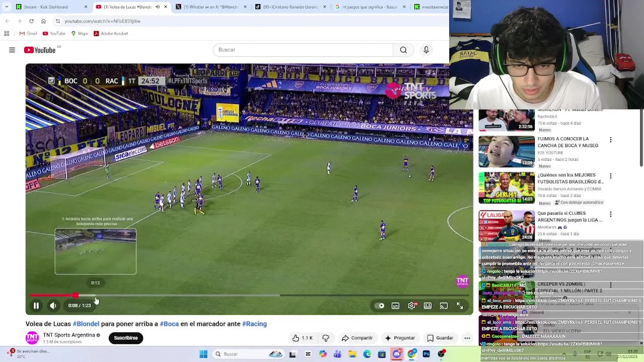Switch to the 'nt juegos que significa' tab
The height and width of the screenshot is (362, 644).
click(x=370, y=7)
